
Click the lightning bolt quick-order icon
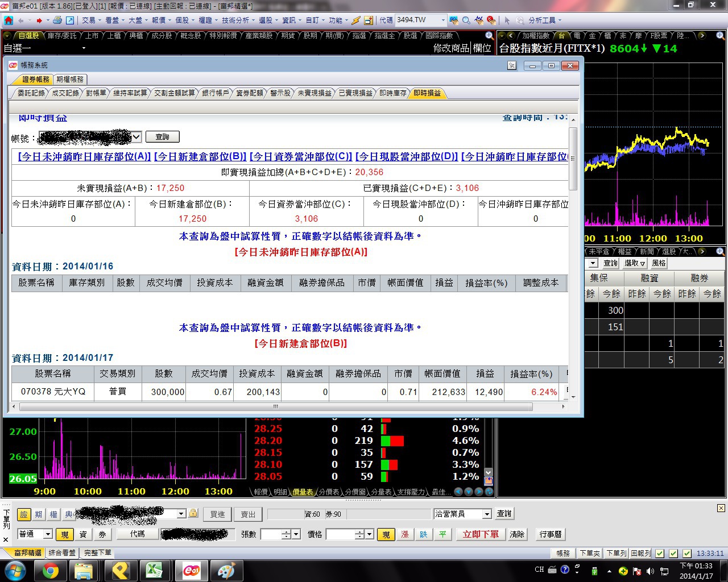(x=355, y=20)
